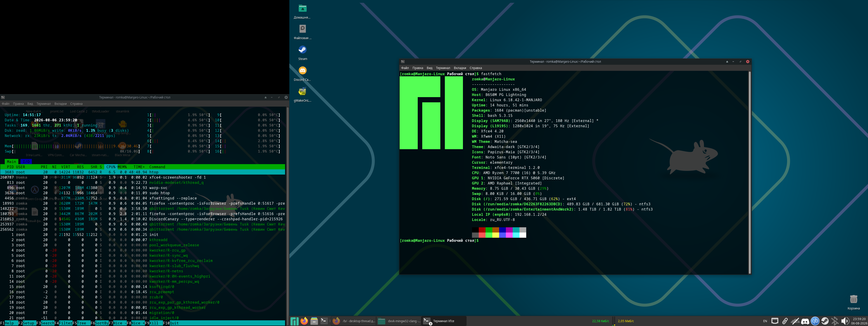Viewport: 868px width, 326px height.
Task: Click the network download speed monitor in the panel
Action: [x=600, y=321]
